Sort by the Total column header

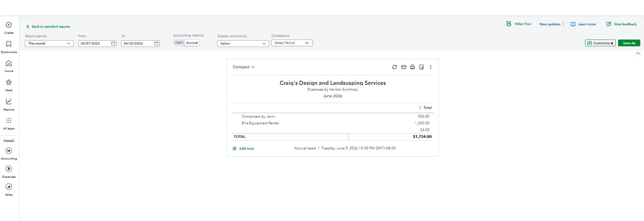[425, 107]
